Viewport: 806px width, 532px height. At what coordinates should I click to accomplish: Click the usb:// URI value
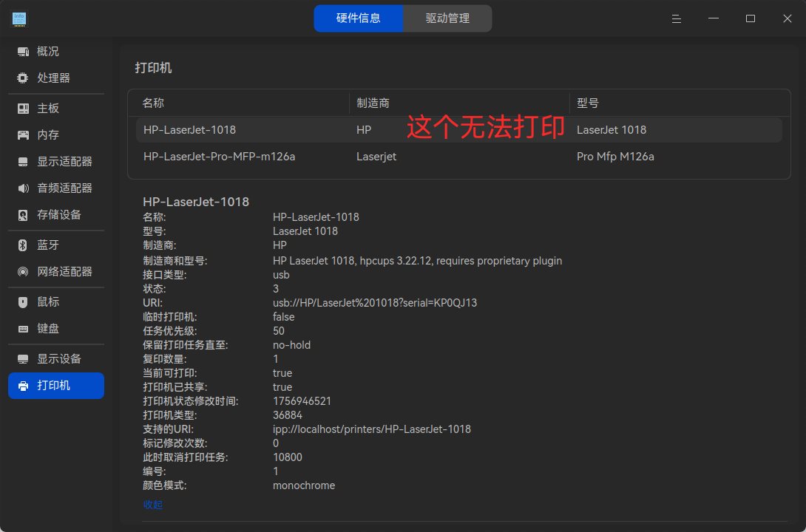pyautogui.click(x=375, y=303)
